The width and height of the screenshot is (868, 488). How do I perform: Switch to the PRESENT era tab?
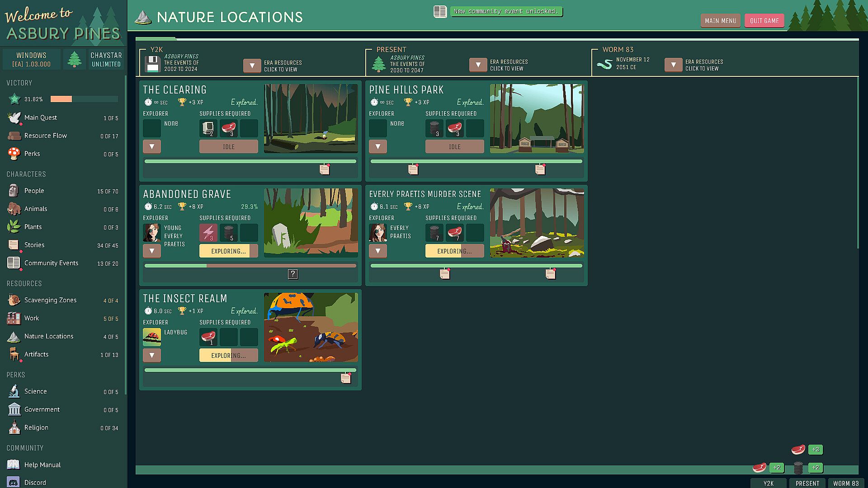(807, 483)
